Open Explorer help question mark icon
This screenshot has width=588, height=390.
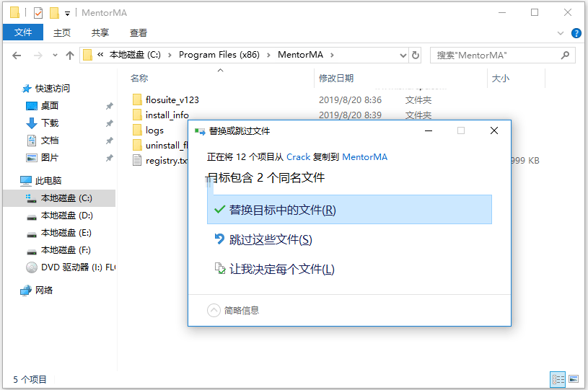[576, 33]
